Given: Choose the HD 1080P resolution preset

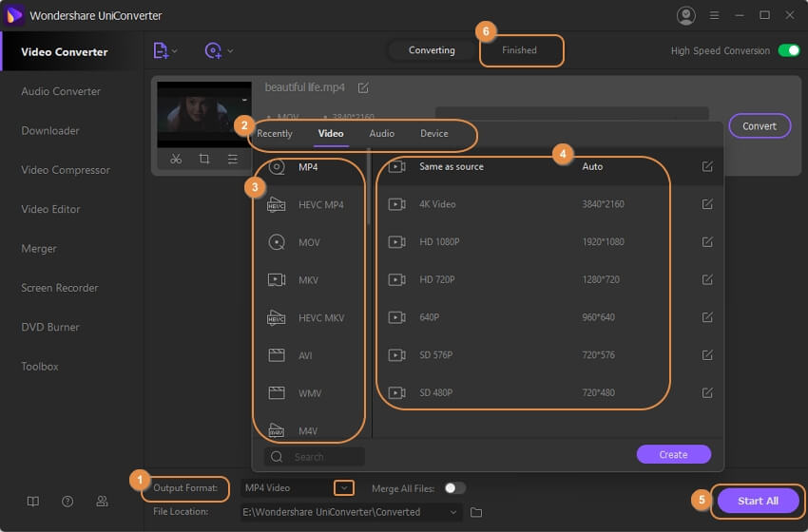Looking at the screenshot, I should click(548, 241).
